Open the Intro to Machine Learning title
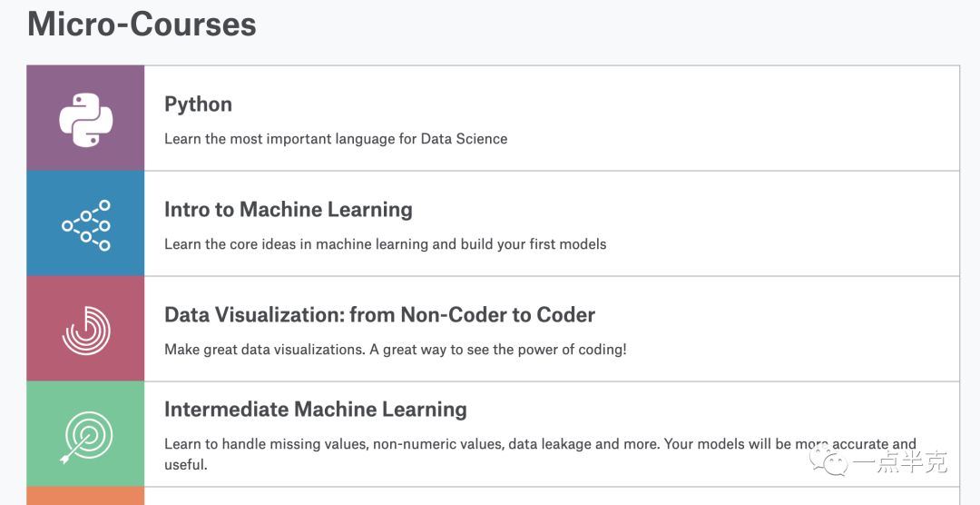 288,210
